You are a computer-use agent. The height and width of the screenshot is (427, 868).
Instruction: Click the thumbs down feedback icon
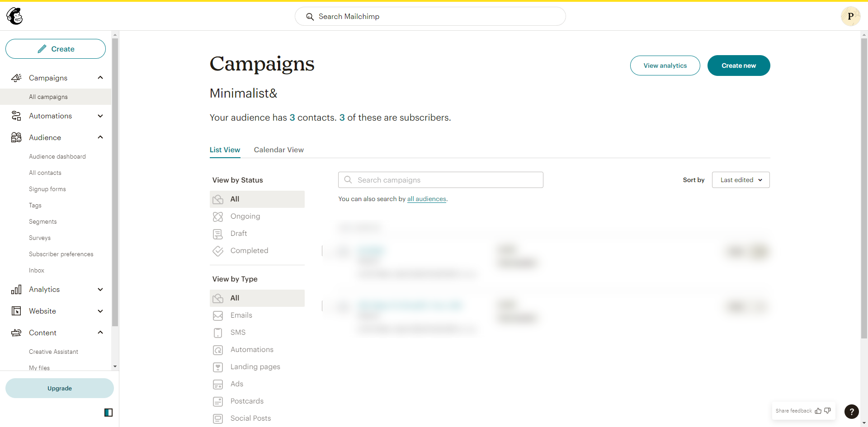pyautogui.click(x=827, y=411)
